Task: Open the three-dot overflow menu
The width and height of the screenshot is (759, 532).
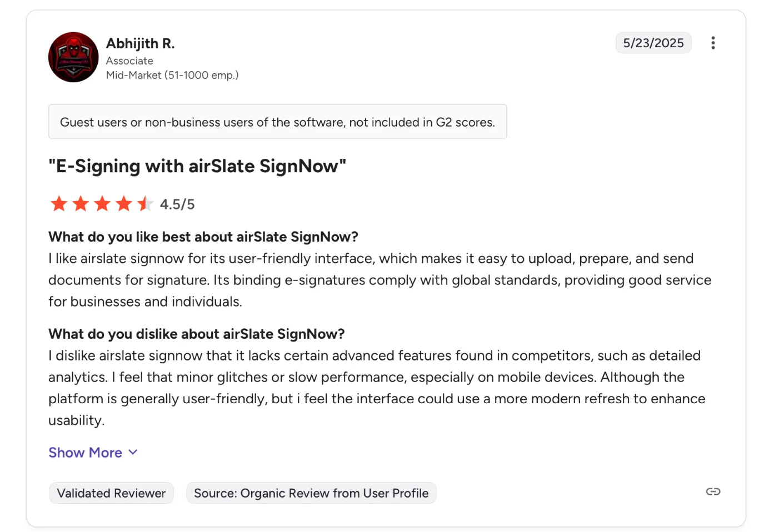Action: (713, 43)
